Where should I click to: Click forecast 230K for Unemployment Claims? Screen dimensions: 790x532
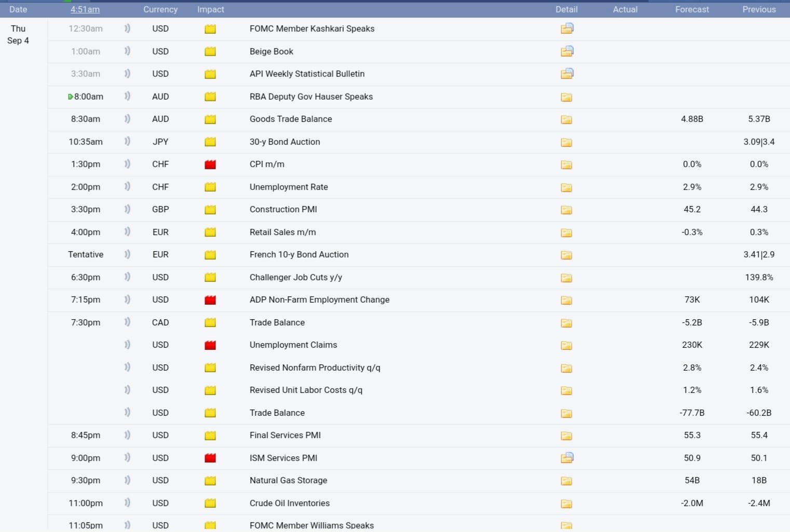click(x=692, y=345)
